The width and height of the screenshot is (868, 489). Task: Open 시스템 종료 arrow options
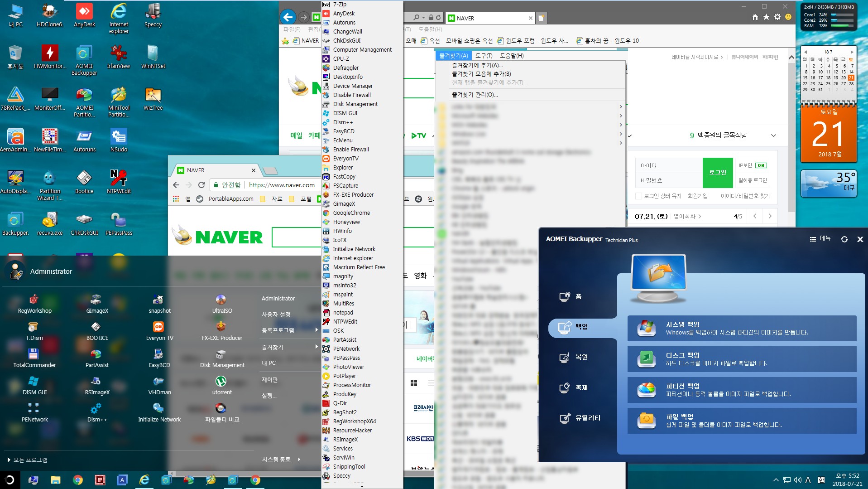point(299,460)
